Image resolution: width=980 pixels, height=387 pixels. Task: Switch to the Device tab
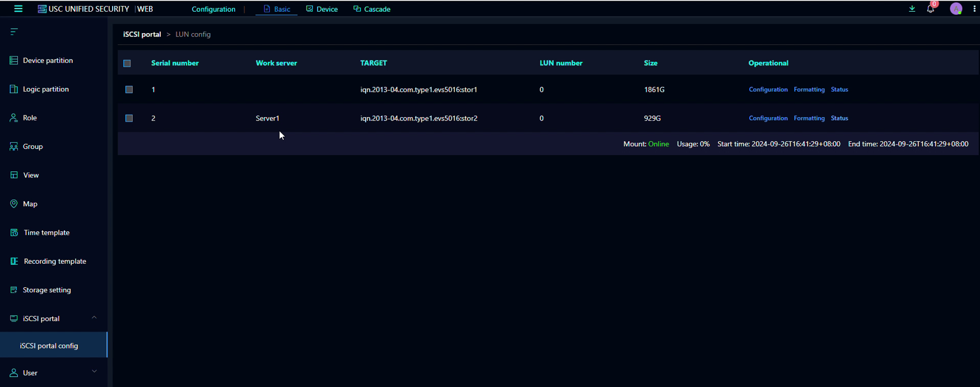322,9
